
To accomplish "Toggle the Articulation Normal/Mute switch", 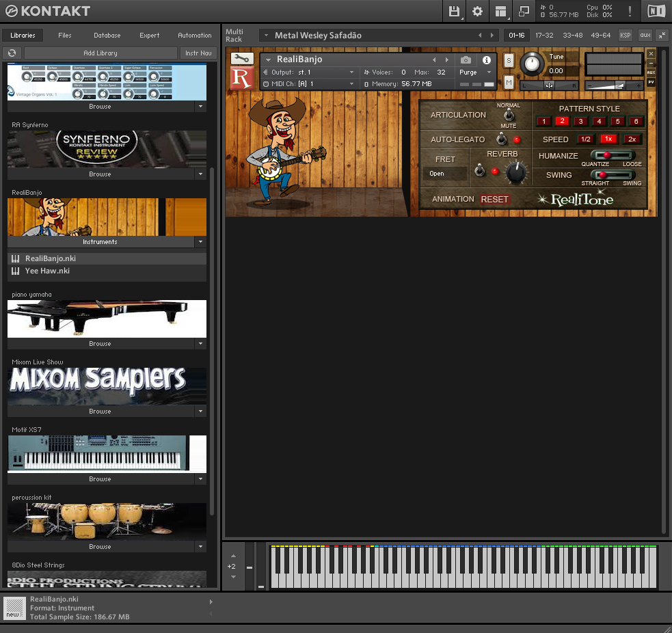I will coord(509,115).
